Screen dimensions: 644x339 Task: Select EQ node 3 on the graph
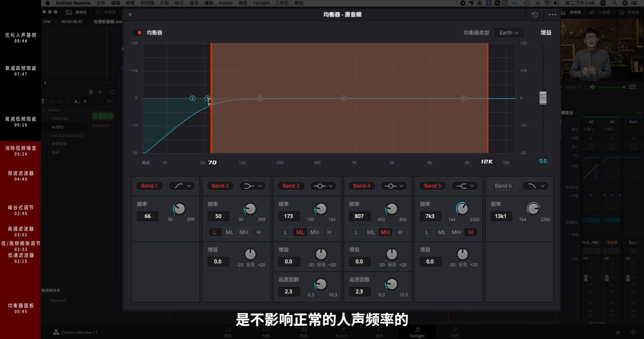click(x=260, y=98)
